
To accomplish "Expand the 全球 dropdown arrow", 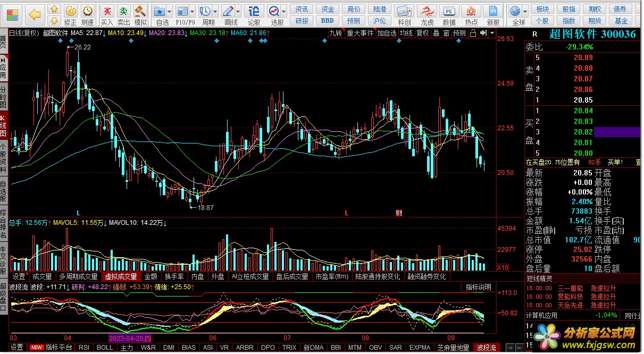I will [525, 11].
